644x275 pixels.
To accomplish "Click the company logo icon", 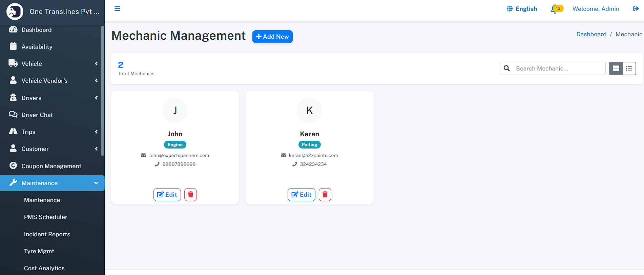I will coord(15,12).
